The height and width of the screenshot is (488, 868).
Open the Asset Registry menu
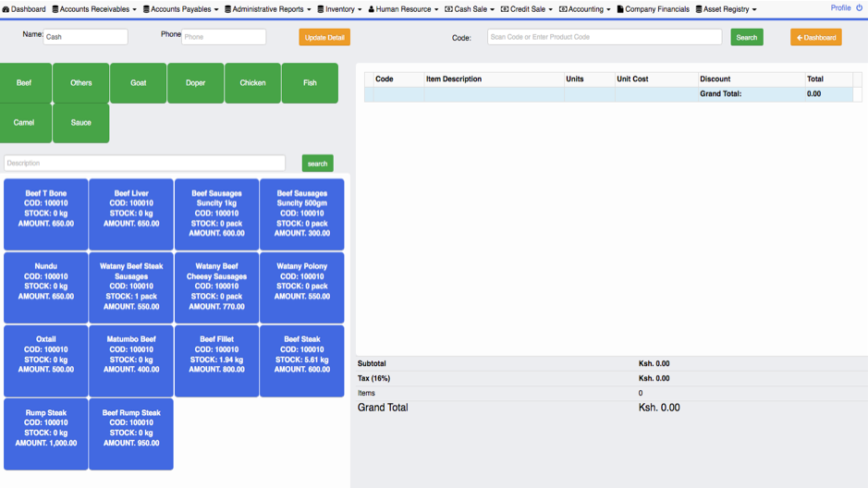(x=726, y=9)
